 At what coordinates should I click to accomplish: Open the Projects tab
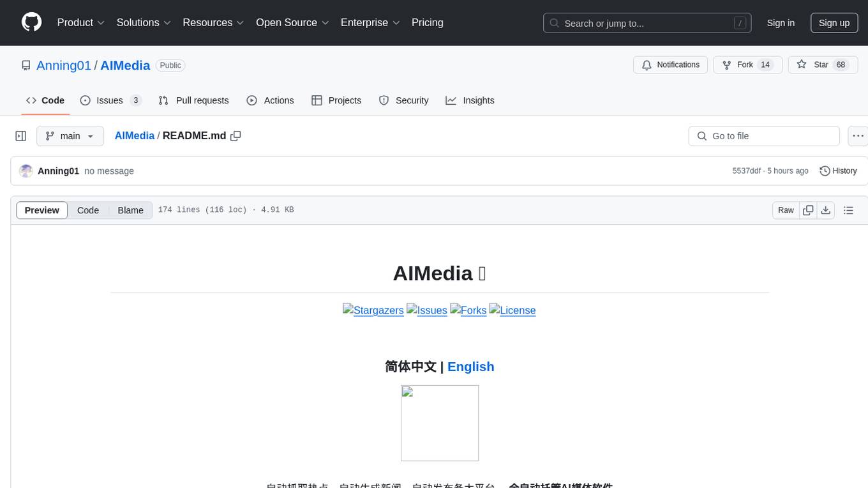click(336, 100)
